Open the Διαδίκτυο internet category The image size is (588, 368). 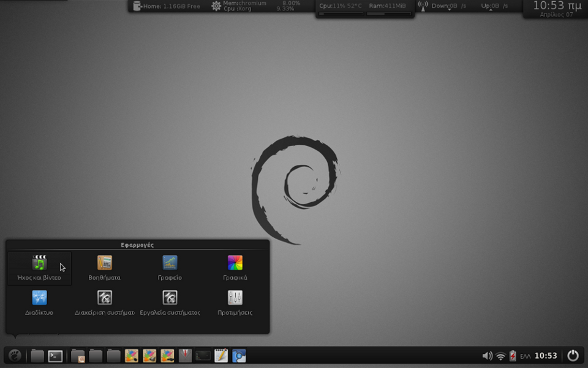[39, 303]
